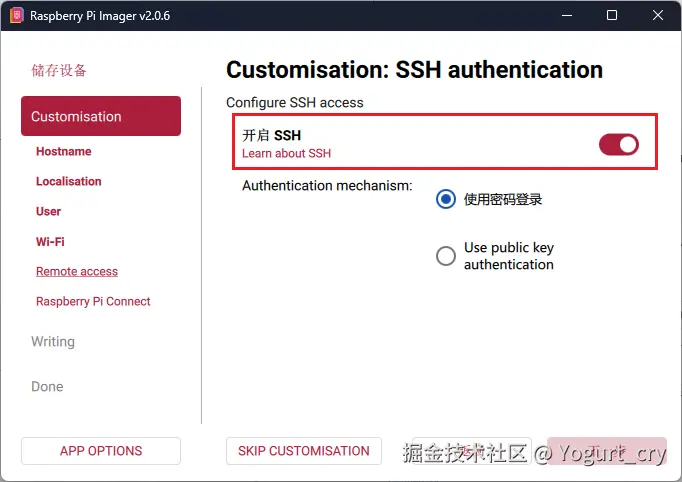This screenshot has width=682, height=482.
Task: Click the Raspberry Pi Imager app icon
Action: click(17, 15)
